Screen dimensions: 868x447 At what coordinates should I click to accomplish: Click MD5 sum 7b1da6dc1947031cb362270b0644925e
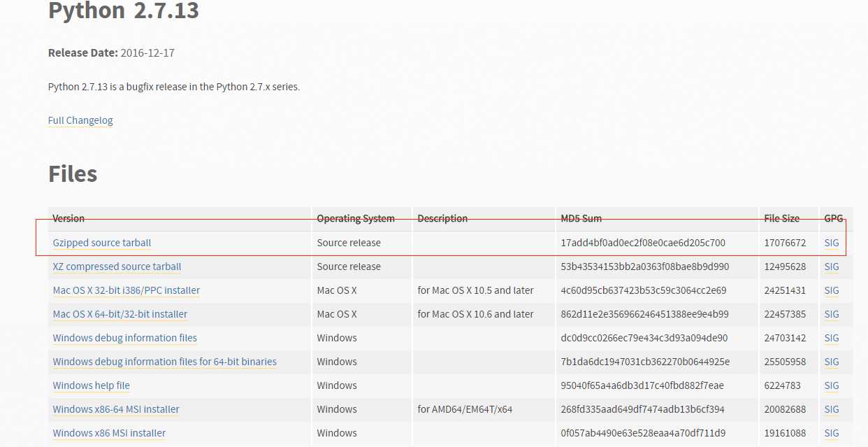coord(644,362)
